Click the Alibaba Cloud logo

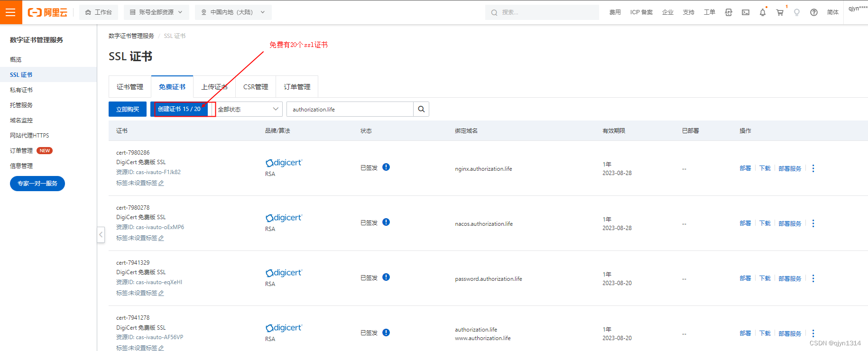point(47,12)
